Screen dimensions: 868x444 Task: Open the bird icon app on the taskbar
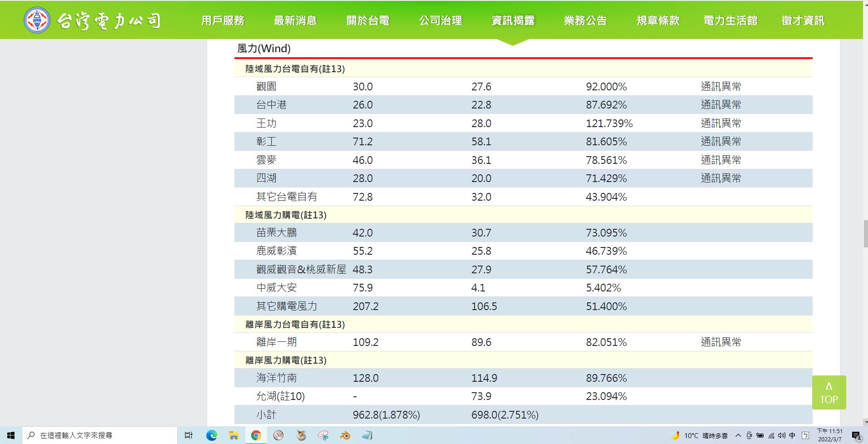click(x=301, y=435)
